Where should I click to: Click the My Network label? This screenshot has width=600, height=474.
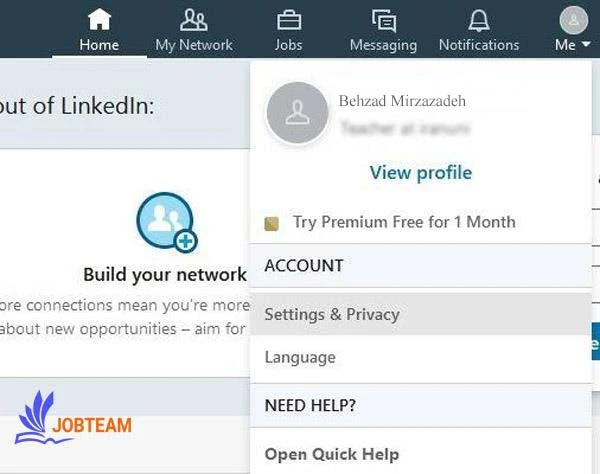(x=193, y=45)
